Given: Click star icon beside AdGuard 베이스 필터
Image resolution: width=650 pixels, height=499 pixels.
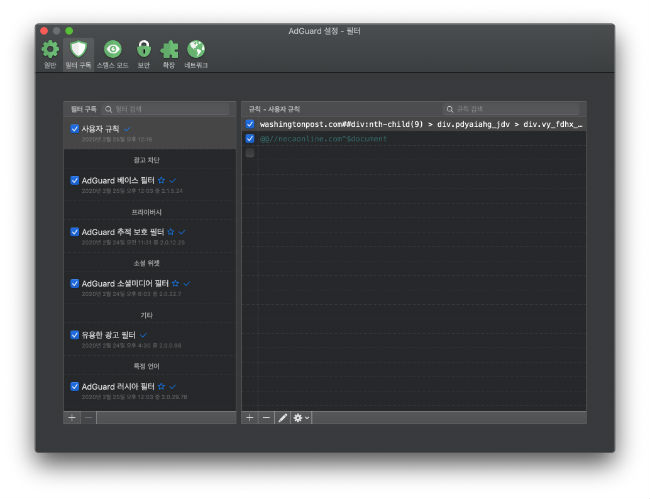Looking at the screenshot, I should point(161,180).
